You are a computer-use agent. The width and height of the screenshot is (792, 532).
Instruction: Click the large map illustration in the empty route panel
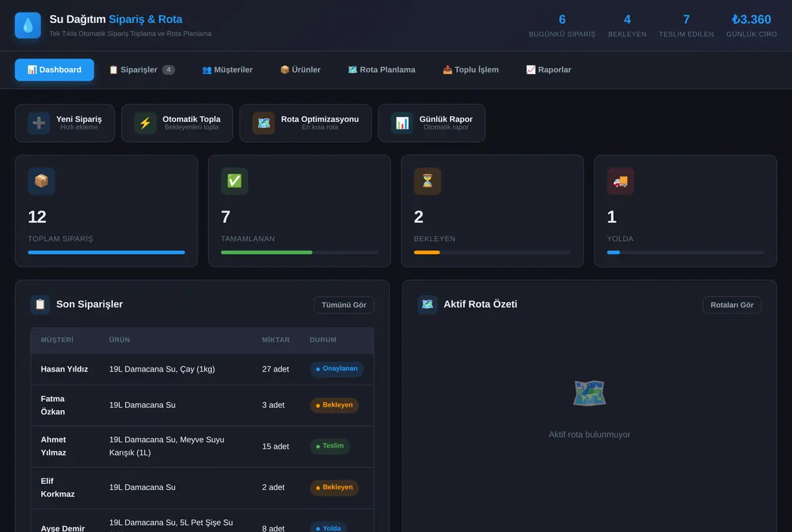pos(589,393)
